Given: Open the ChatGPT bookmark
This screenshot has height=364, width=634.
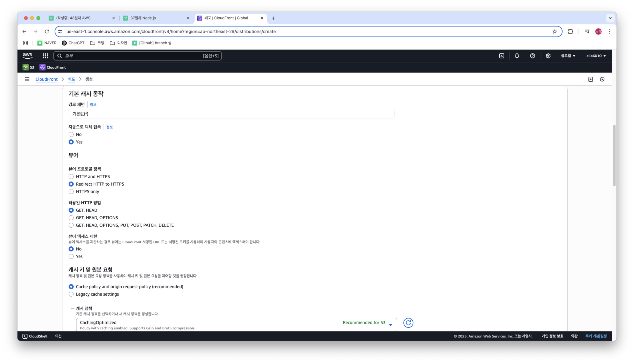Looking at the screenshot, I should 73,43.
